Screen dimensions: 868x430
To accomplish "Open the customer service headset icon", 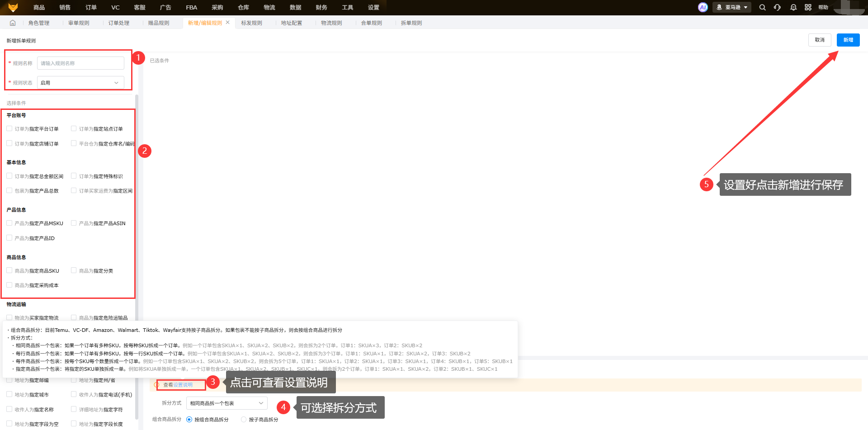I will point(777,7).
